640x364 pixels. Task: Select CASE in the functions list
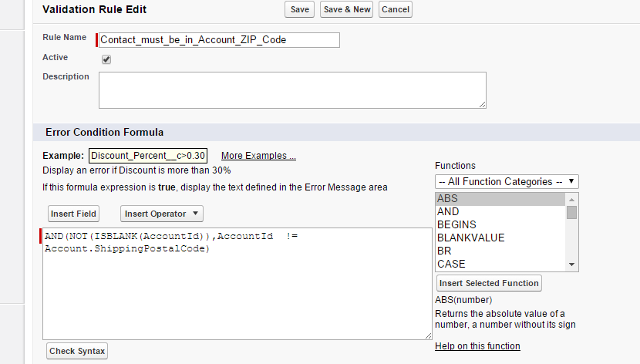tap(501, 265)
